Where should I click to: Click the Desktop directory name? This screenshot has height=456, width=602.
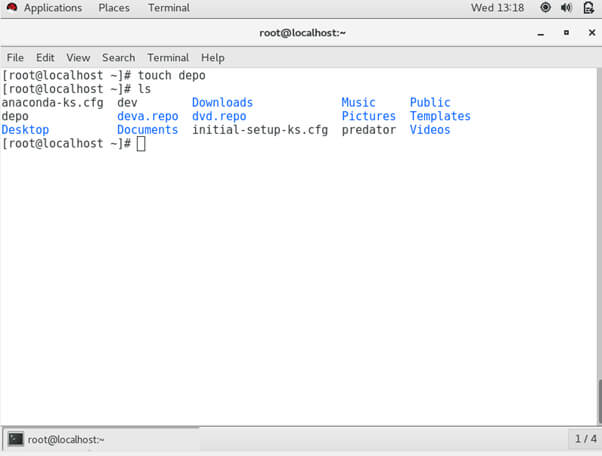tap(25, 130)
